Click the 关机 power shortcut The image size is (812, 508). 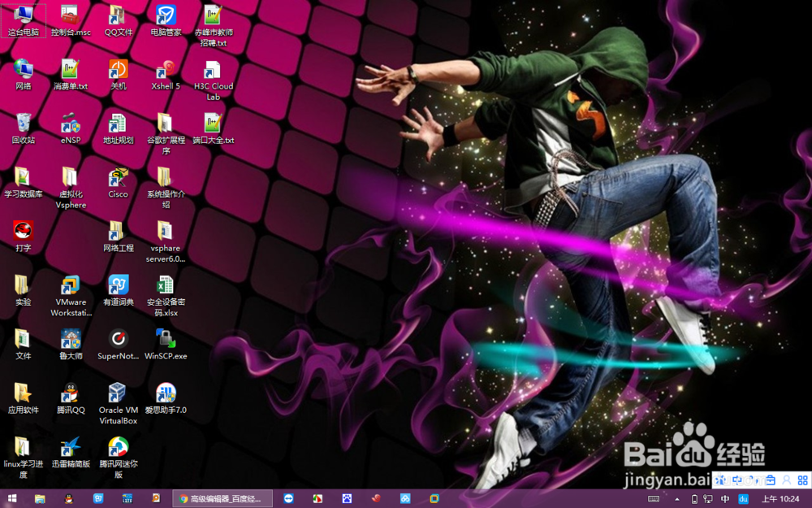(118, 75)
